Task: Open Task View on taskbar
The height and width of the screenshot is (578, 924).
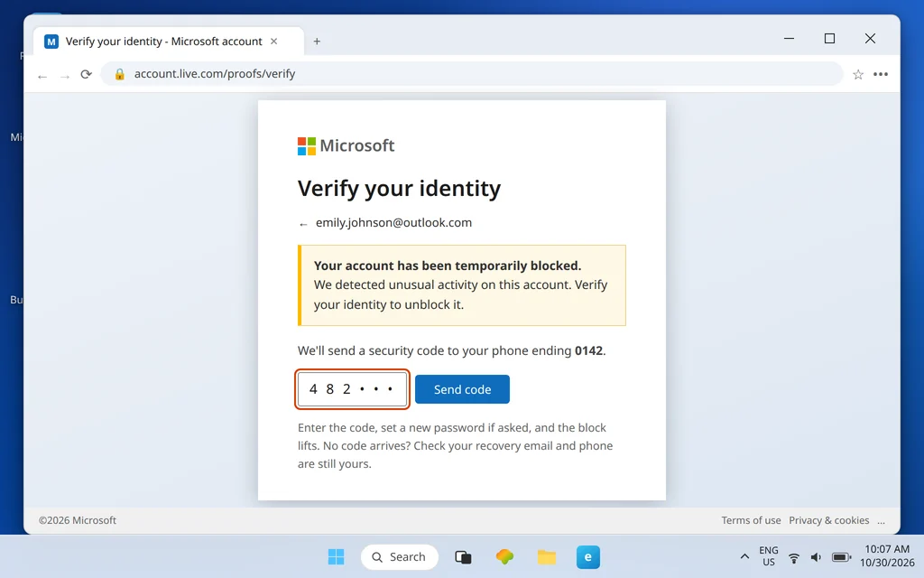Action: pyautogui.click(x=463, y=556)
